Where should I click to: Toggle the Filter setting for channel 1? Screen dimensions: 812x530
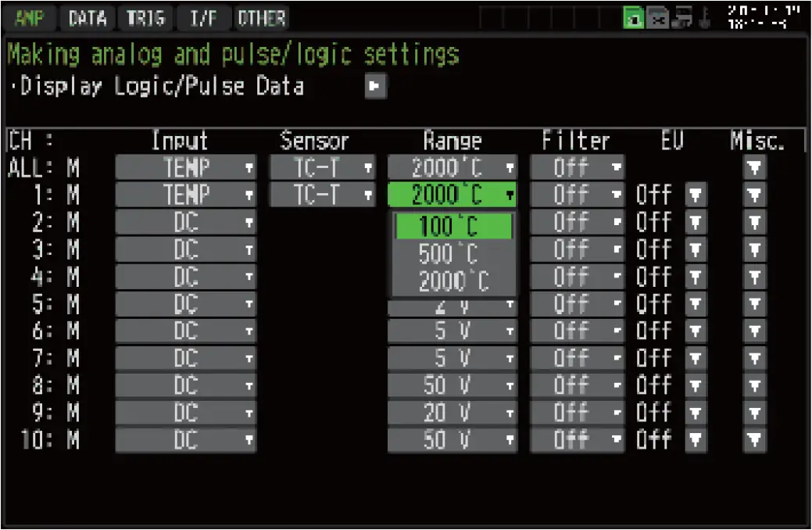point(576,194)
